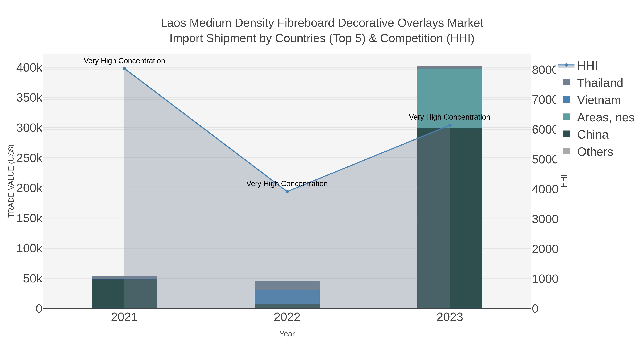Click the Areas, nes teal legend swatch
Screen dimensions: 644x362
[567, 117]
